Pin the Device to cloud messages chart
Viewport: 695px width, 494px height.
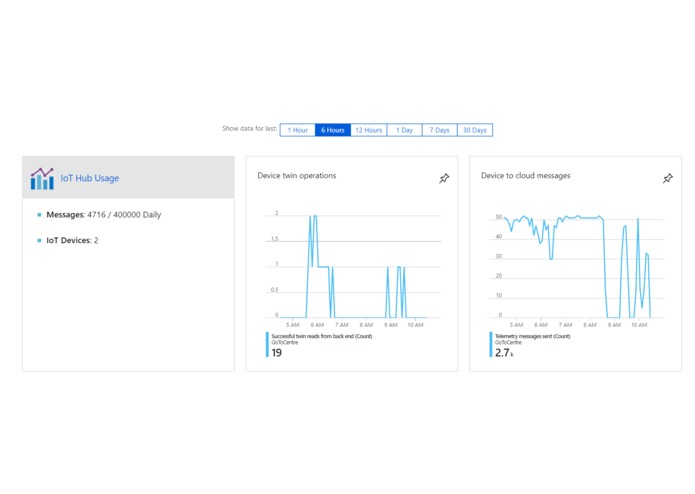pyautogui.click(x=668, y=178)
